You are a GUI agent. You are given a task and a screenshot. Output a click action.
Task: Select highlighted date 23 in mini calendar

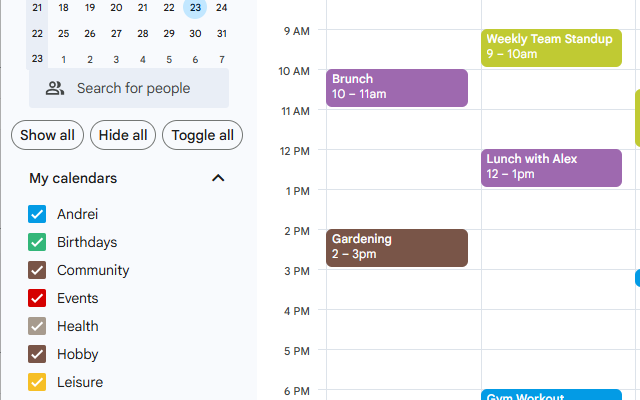pyautogui.click(x=195, y=8)
